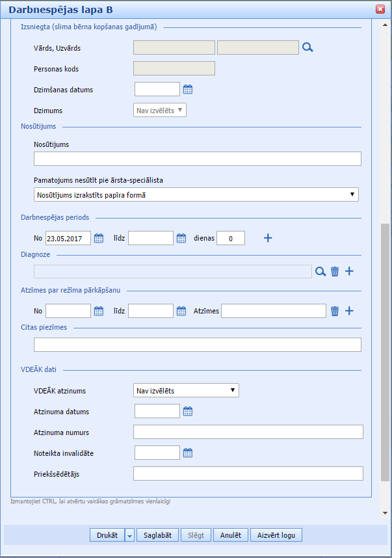Screen dimensions: 392x558
Task: Search for a diagnosis with magnifier icon
Action: point(320,272)
